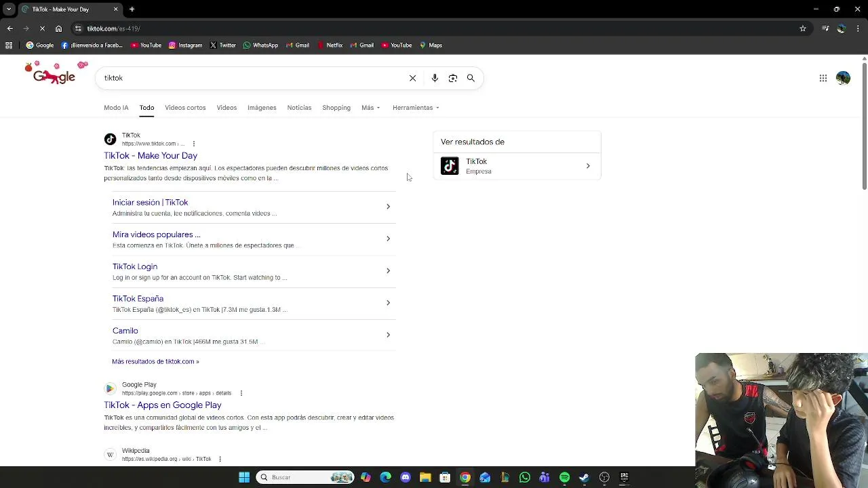The width and height of the screenshot is (868, 488).
Task: Open options for Wikipedia result
Action: click(220, 459)
